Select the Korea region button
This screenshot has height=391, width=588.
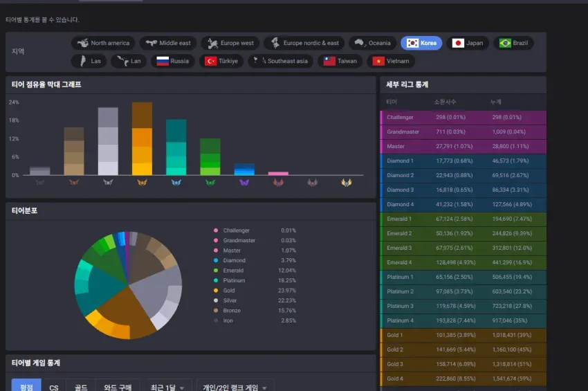(421, 43)
